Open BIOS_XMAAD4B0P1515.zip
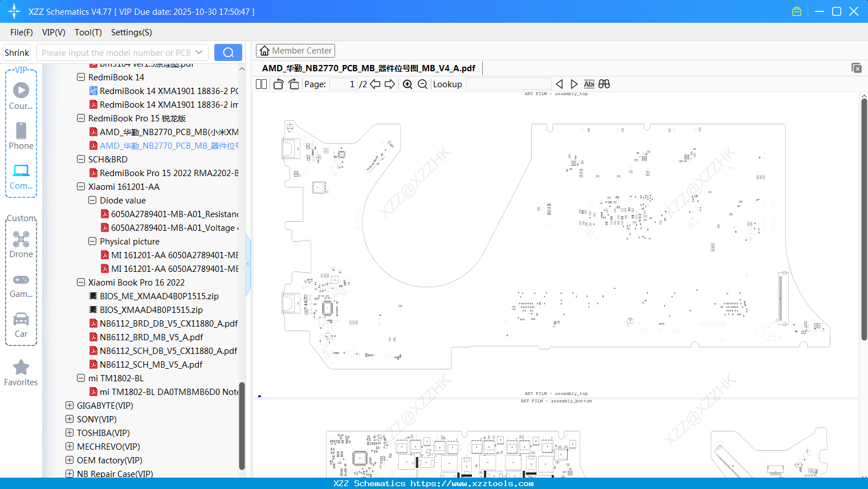Image resolution: width=868 pixels, height=489 pixels. [x=151, y=310]
